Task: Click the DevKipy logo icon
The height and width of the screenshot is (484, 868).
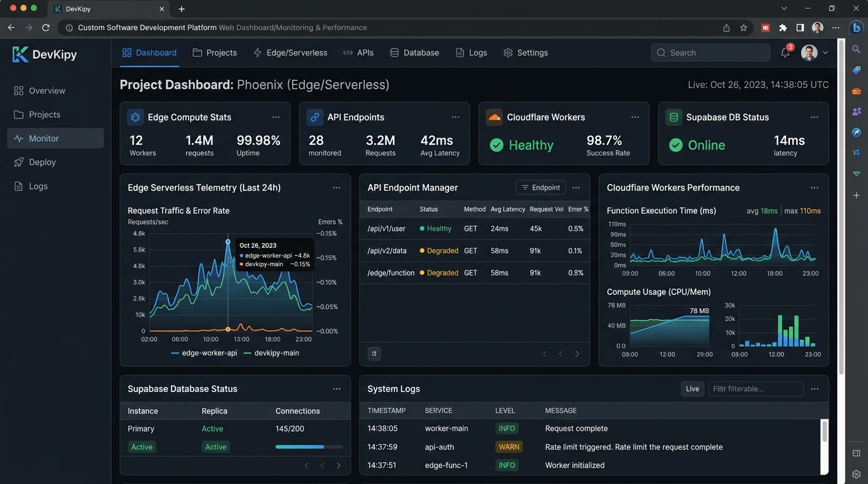Action: (20, 54)
